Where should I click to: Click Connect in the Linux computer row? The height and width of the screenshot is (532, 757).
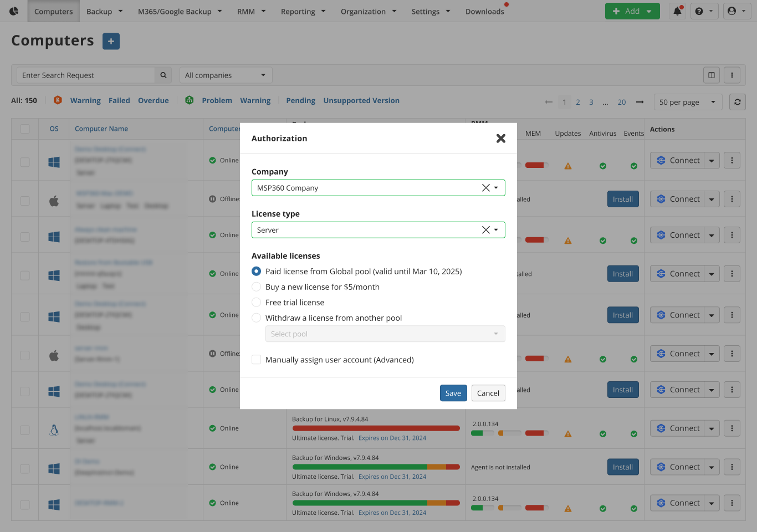pyautogui.click(x=677, y=428)
